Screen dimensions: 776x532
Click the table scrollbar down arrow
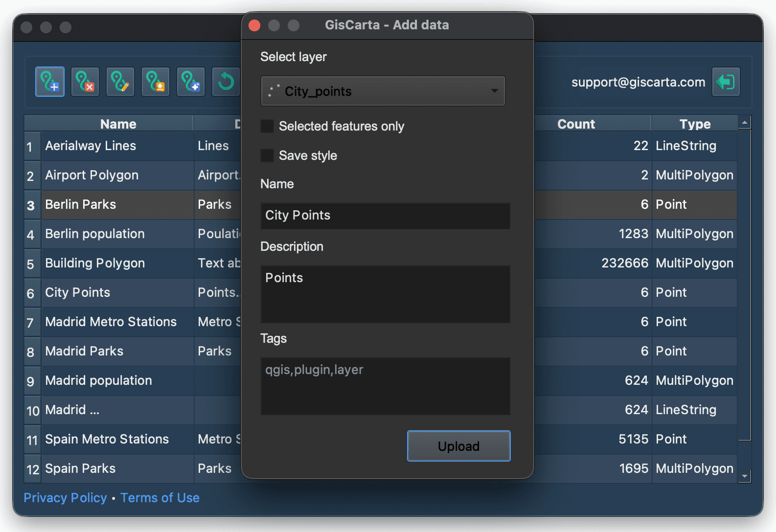tap(744, 476)
